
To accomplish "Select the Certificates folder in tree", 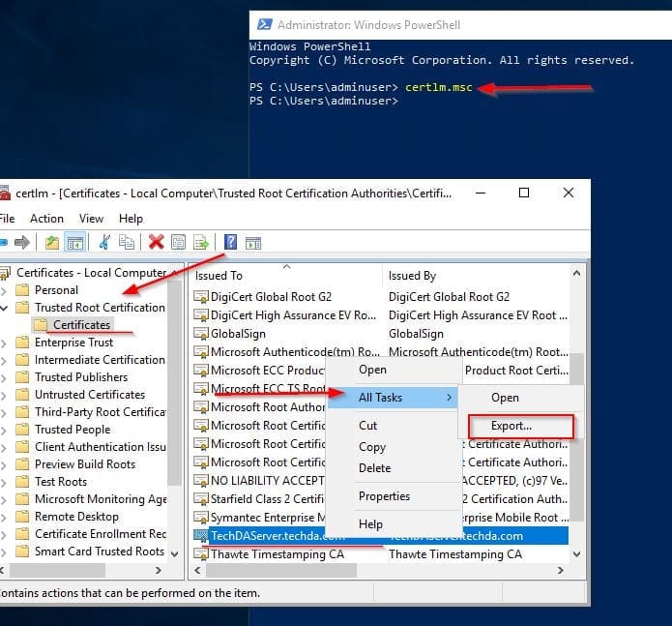I will (81, 325).
